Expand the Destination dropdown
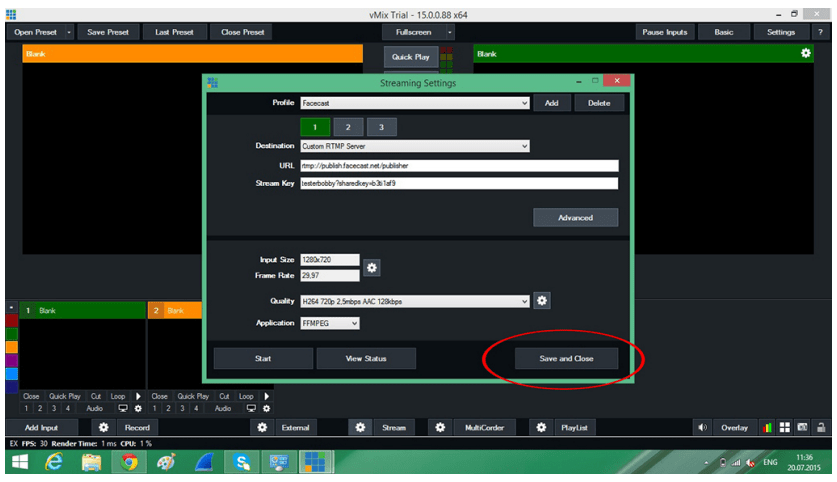 click(524, 146)
